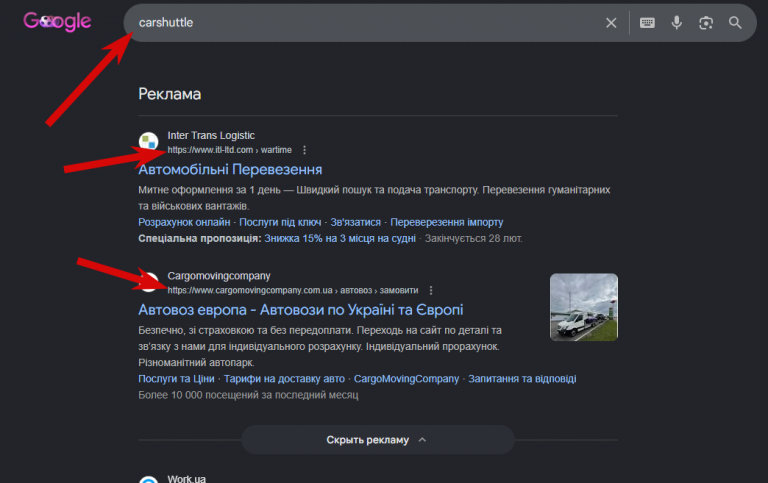Open 'Послуги під ключ' sitelink

[x=280, y=222]
